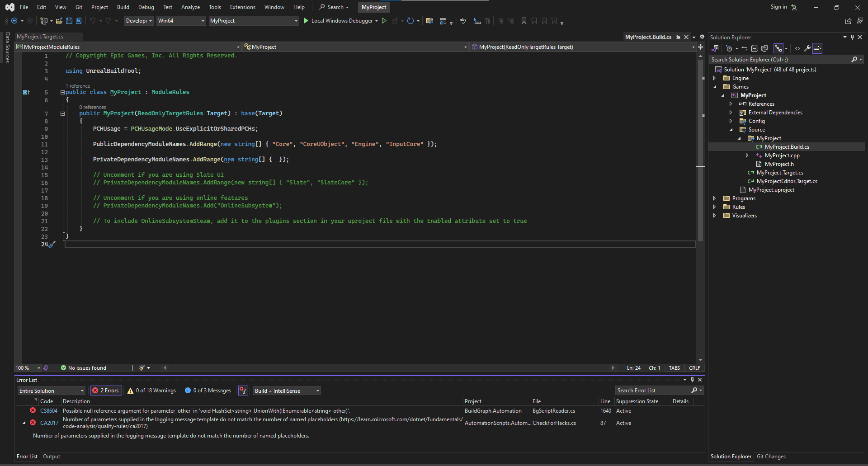Open the Build + IntelliSense dropdown

(287, 391)
